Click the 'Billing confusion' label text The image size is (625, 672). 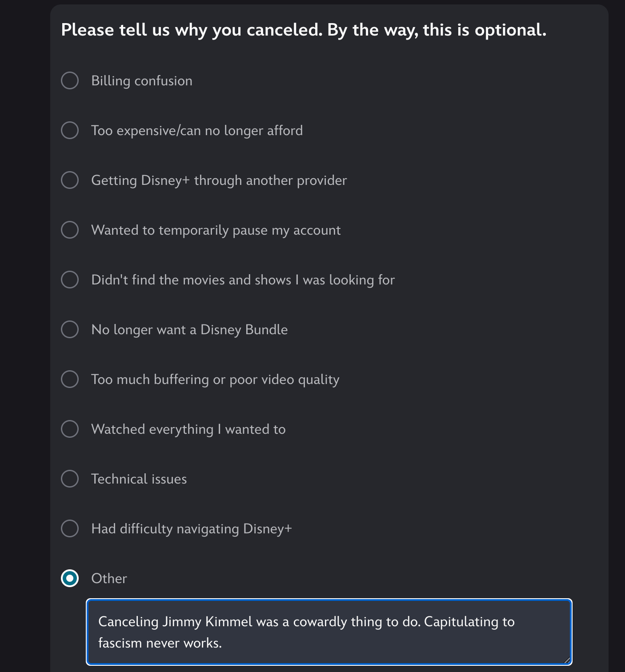click(x=142, y=81)
